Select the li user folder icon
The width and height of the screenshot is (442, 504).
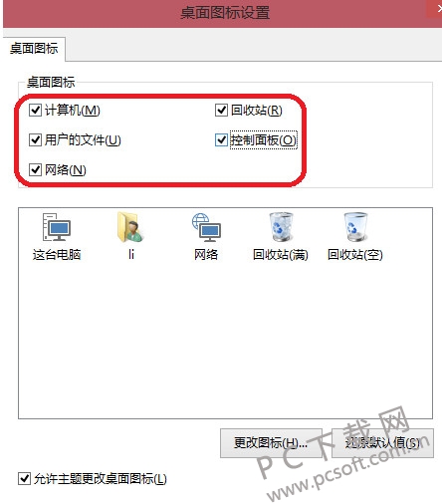click(x=130, y=227)
